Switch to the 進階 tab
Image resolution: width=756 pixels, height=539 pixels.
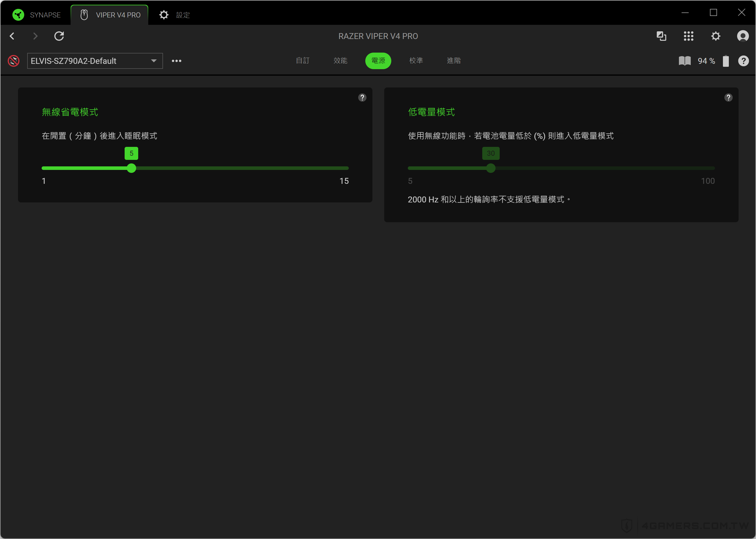(x=454, y=61)
